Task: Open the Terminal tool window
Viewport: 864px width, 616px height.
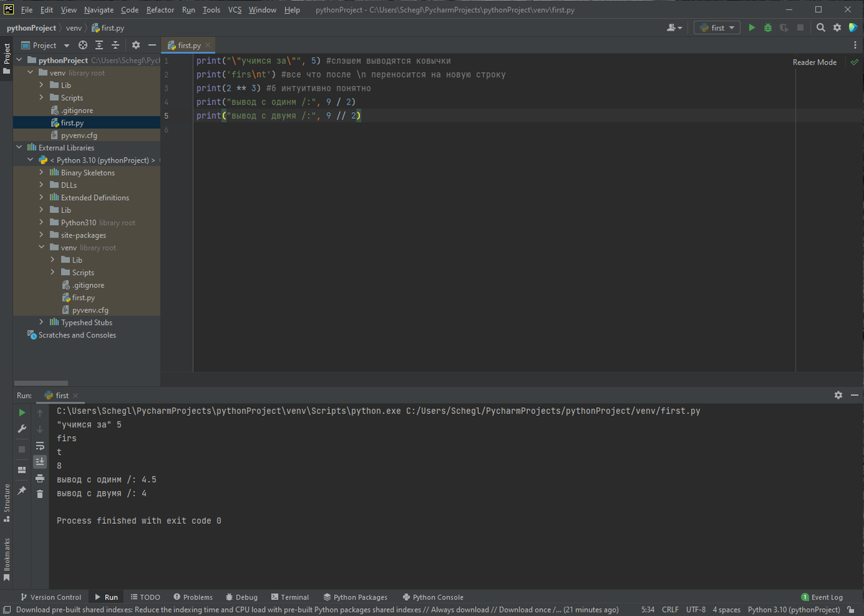Action: (x=289, y=597)
